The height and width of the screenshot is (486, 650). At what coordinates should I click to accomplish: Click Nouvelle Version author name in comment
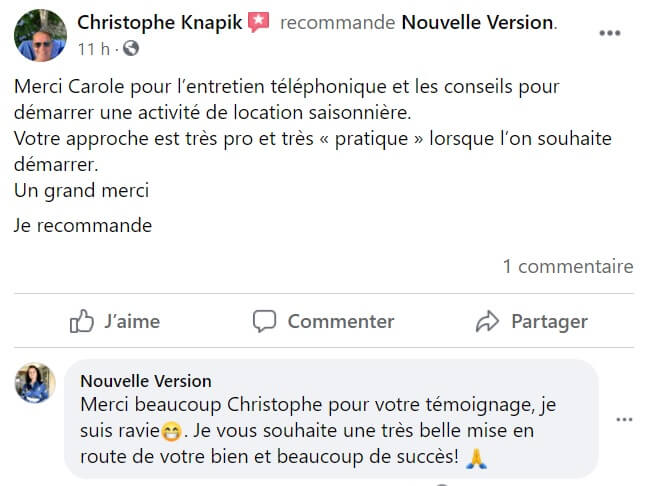146,380
